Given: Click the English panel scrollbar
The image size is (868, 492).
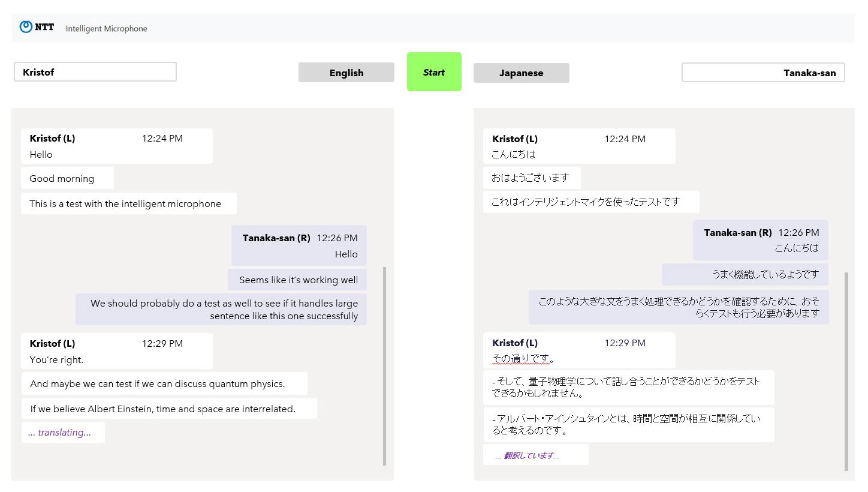Looking at the screenshot, I should coord(384,366).
